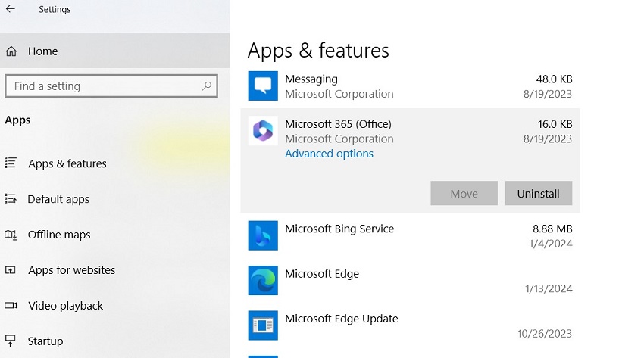Click the Default apps icon
Screen dimensions: 644x358
(x=11, y=199)
